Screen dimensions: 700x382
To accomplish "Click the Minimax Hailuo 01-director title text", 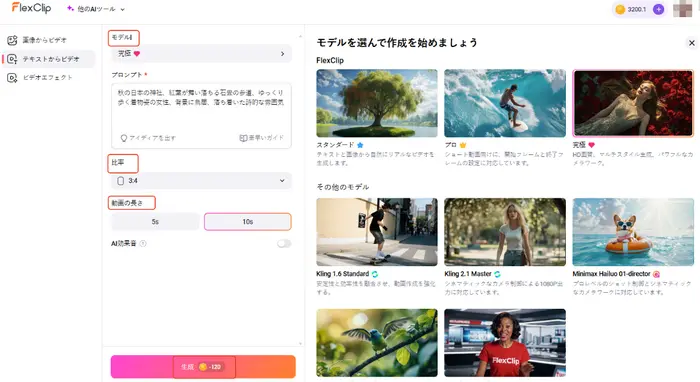I will [612, 274].
